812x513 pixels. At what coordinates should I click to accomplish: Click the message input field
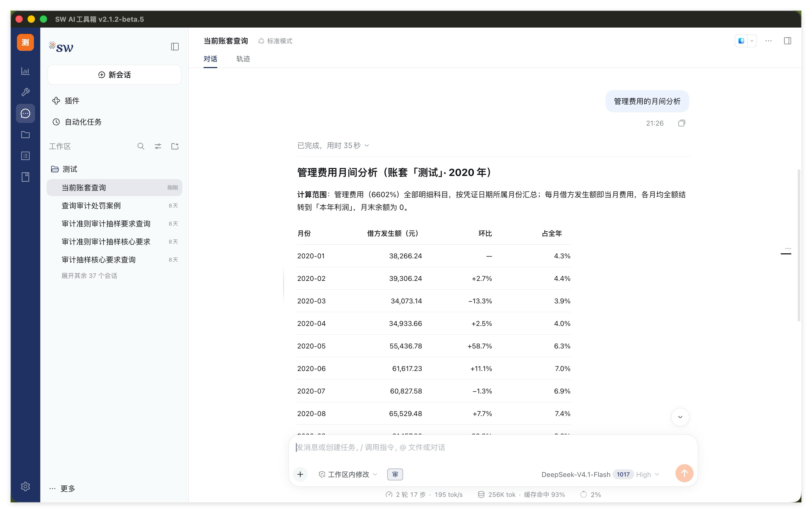(x=493, y=447)
